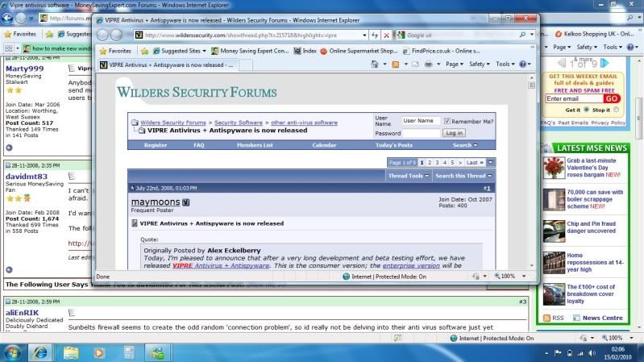Screen dimensions: 644x362
Task: Expand the Suggested Sites dropdown in the Wilders window
Action: (x=204, y=51)
